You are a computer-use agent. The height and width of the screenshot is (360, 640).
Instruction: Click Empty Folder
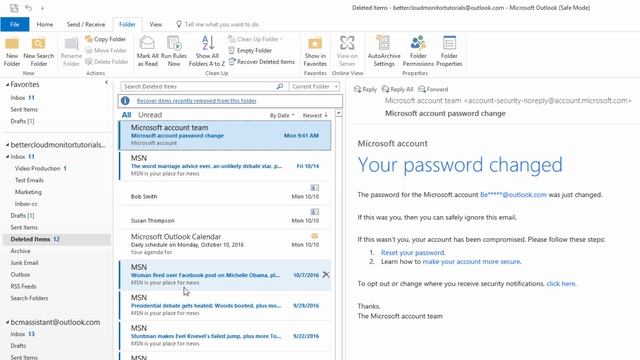250,51
